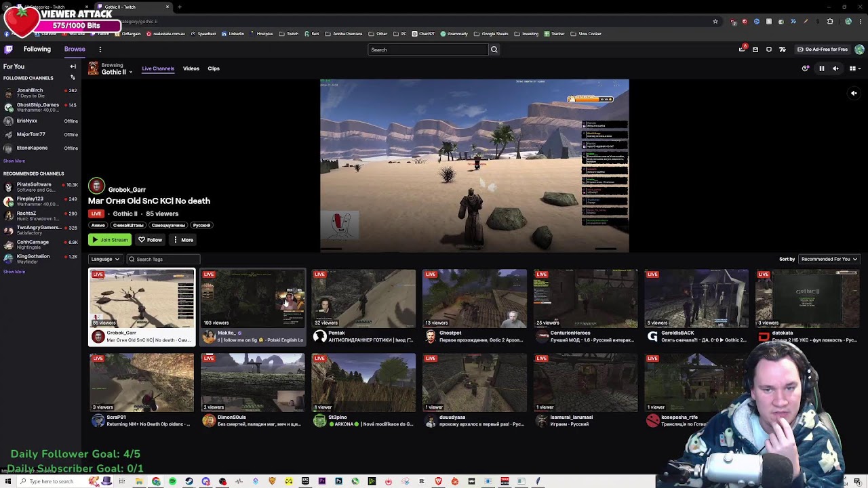Click the channel points icon near pause
This screenshot has width=868, height=488.
806,68
